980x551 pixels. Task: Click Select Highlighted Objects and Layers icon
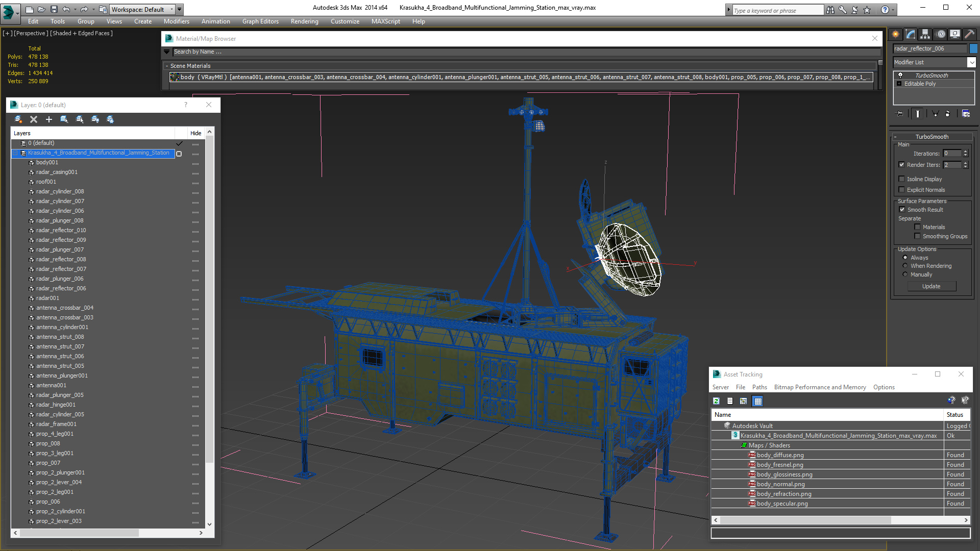[x=64, y=119]
